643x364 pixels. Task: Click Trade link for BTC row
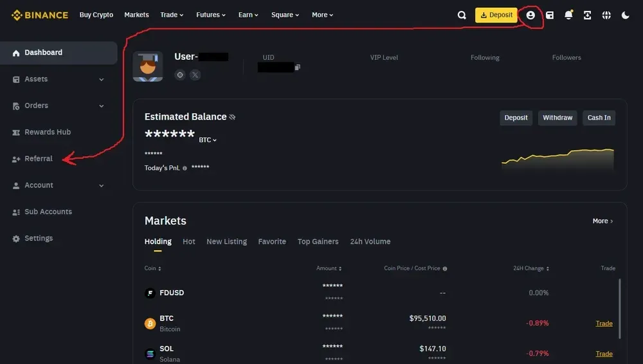point(604,323)
